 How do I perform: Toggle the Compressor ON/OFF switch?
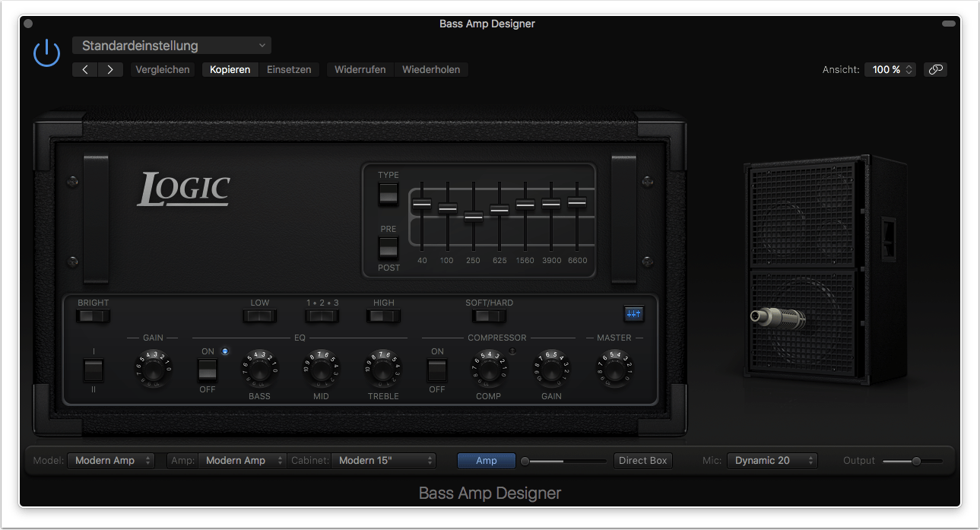point(437,370)
